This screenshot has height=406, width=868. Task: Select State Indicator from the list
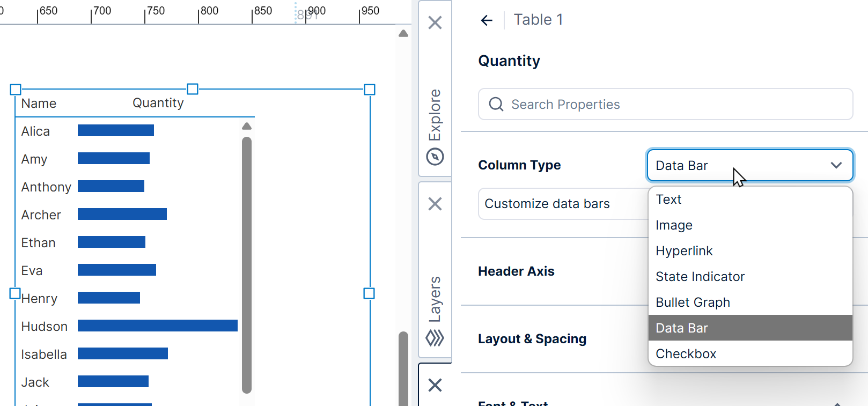coord(700,276)
